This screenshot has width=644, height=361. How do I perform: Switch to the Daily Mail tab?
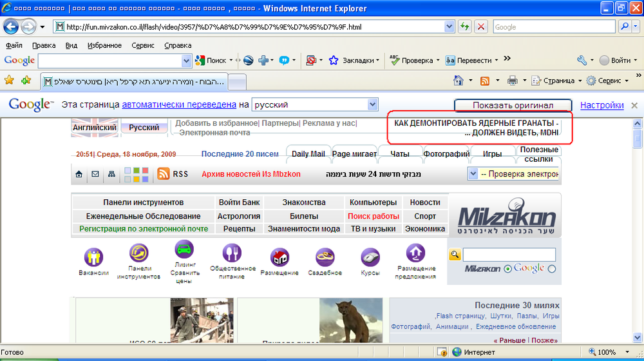[x=308, y=154]
